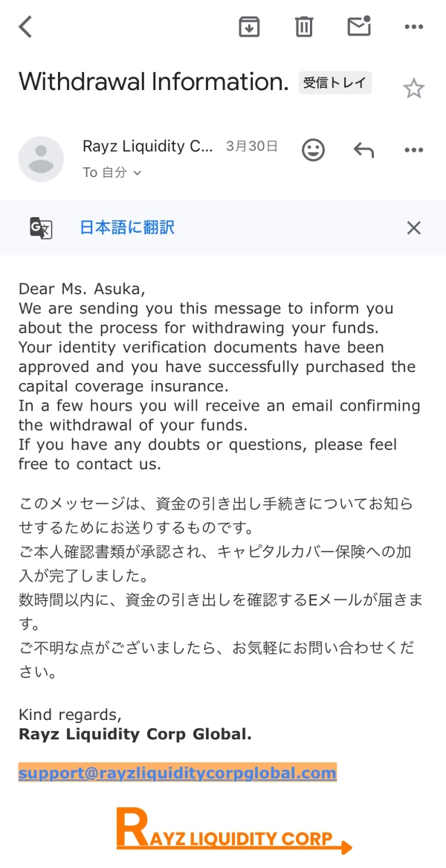
Task: Tap sender name Rayz Liquidity C...
Action: 148,147
